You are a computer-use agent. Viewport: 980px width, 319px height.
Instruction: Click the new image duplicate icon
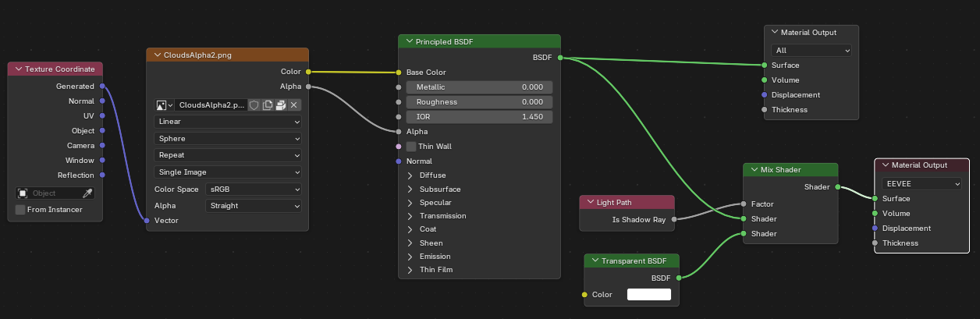point(268,105)
